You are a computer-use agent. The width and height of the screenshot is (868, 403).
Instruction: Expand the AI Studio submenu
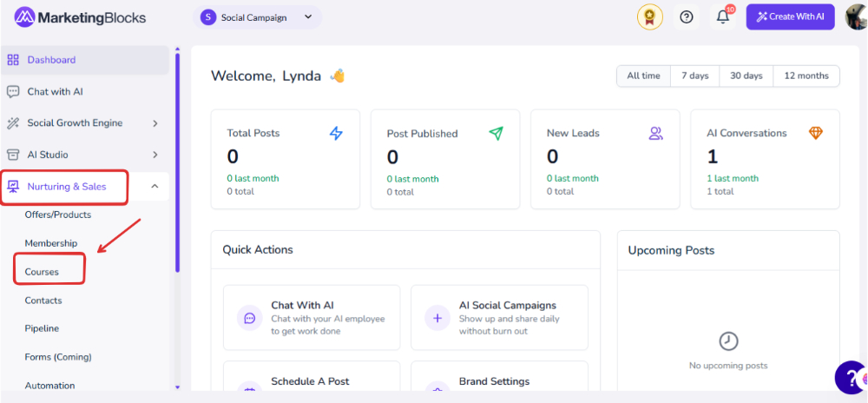tap(155, 155)
